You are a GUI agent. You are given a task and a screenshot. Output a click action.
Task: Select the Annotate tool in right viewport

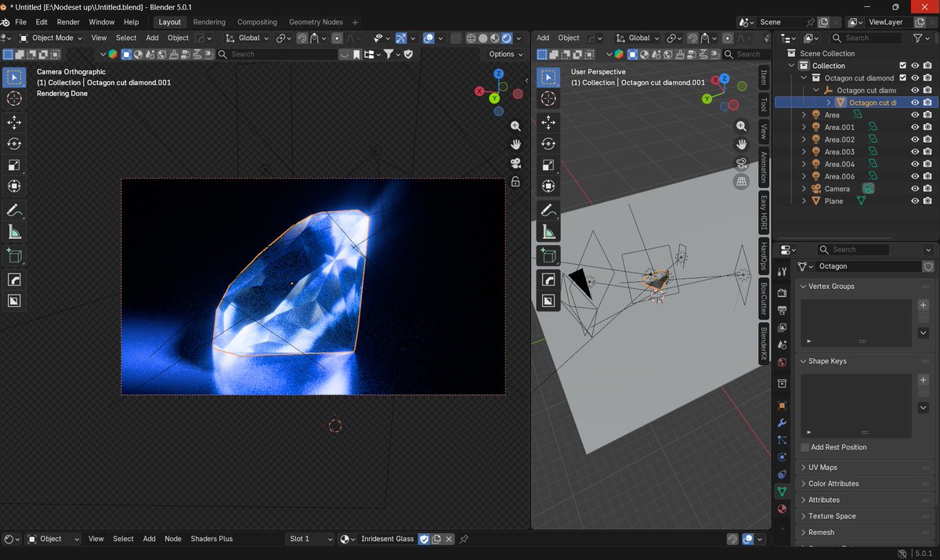click(548, 210)
